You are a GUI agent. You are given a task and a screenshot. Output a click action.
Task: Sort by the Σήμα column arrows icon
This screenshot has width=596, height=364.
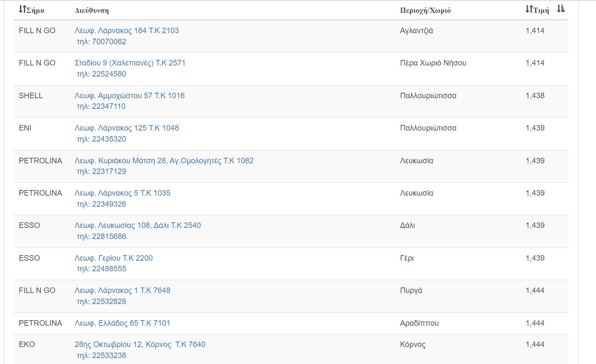(23, 9)
